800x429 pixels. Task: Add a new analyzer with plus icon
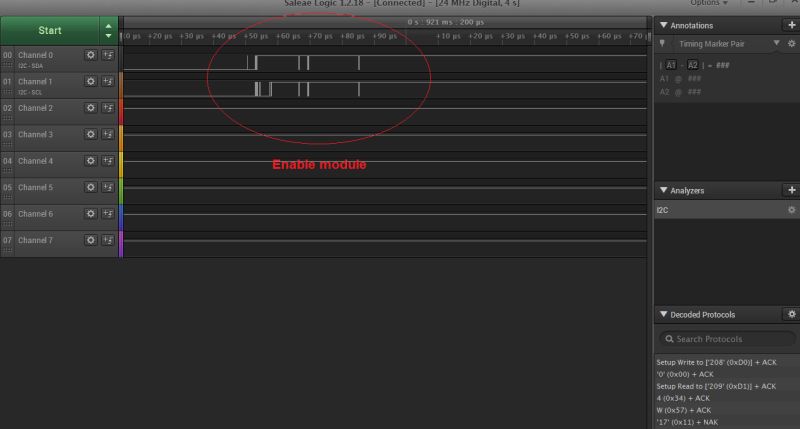point(791,190)
